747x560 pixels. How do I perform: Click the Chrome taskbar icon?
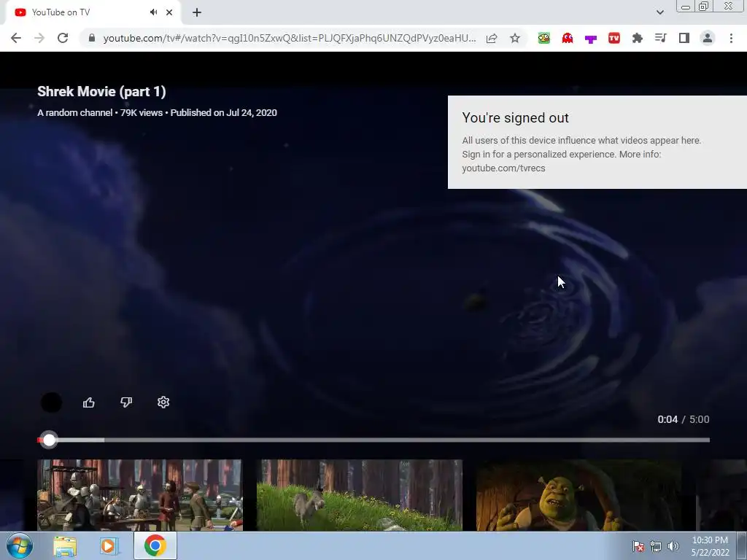pyautogui.click(x=155, y=545)
